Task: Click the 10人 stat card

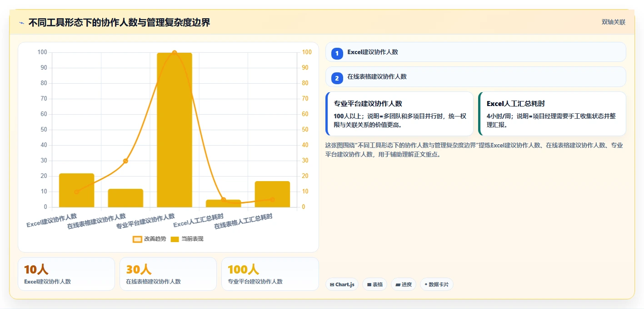Action: pyautogui.click(x=66, y=274)
